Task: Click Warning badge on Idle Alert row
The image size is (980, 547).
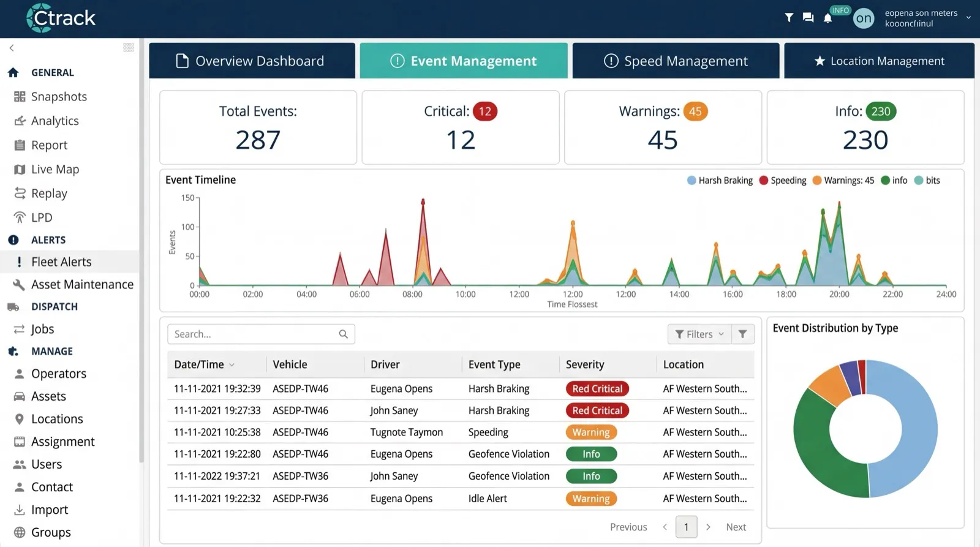Action: pyautogui.click(x=591, y=499)
